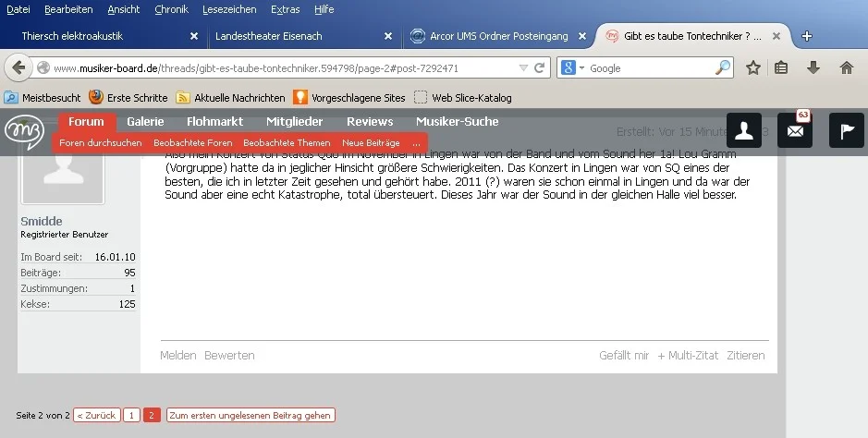Click Foren durchsuchen sub-navigation link
868x438 pixels.
click(101, 142)
